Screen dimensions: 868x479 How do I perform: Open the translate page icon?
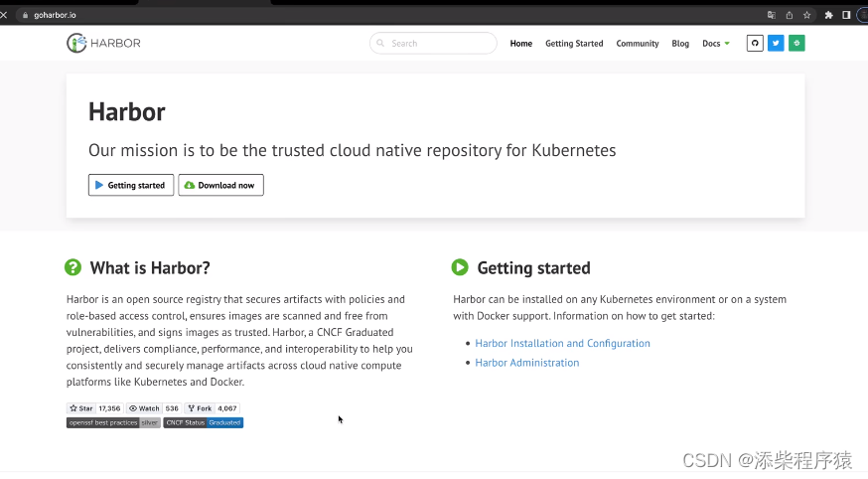771,15
